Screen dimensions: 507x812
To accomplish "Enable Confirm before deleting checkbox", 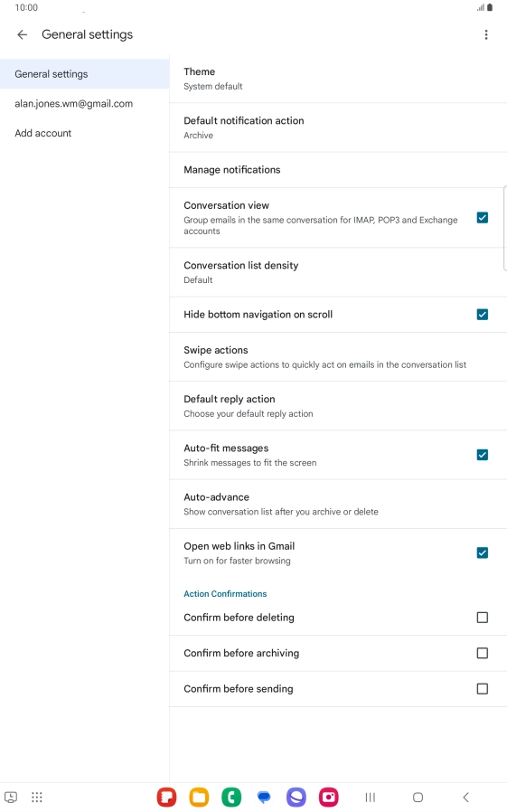I will click(x=483, y=618).
